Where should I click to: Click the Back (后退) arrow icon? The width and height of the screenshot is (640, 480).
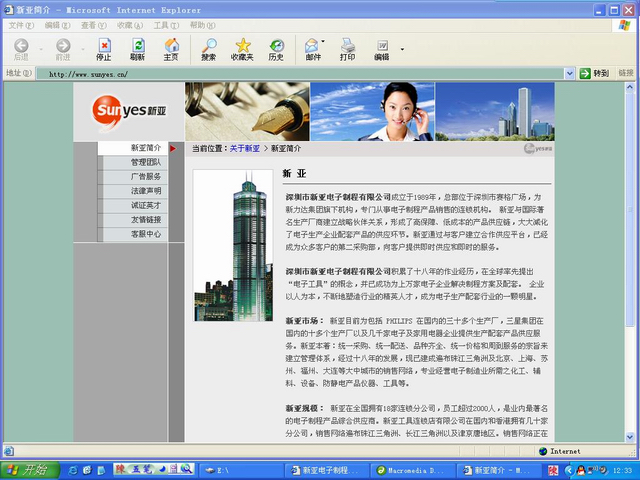20,47
